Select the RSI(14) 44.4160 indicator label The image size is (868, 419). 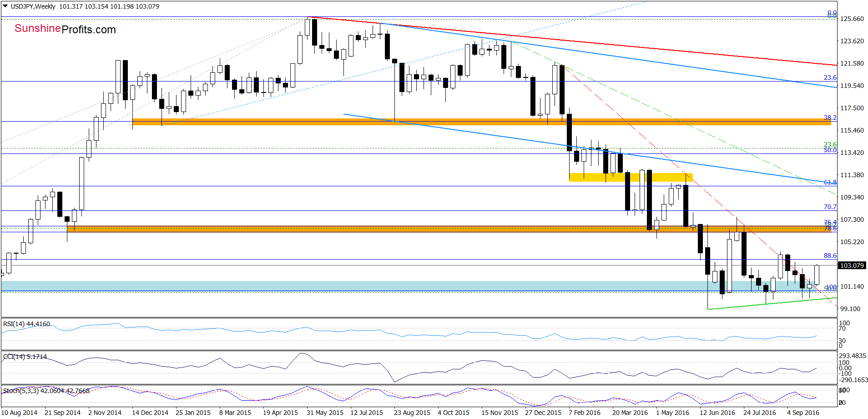tap(26, 324)
